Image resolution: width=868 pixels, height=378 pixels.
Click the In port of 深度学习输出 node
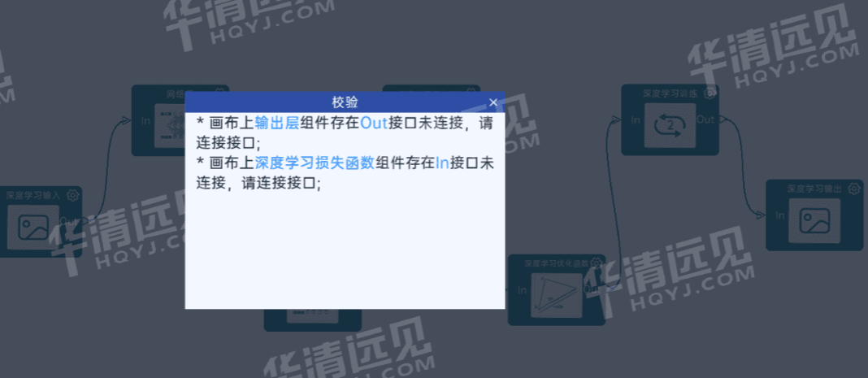coord(780,215)
